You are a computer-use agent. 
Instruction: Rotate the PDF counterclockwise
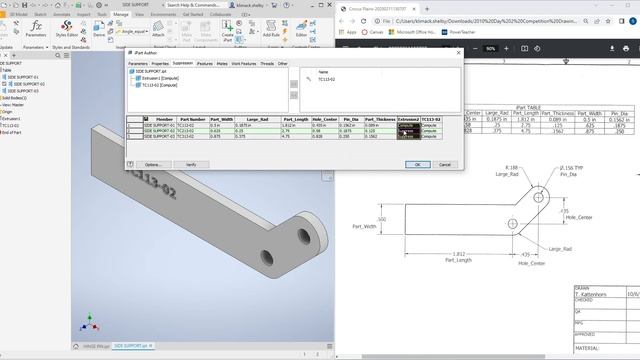click(537, 49)
